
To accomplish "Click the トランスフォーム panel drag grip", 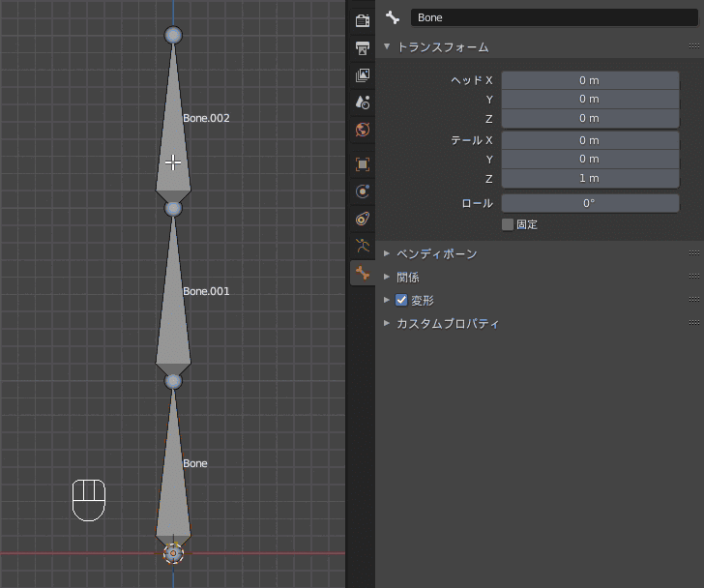I will tap(694, 45).
